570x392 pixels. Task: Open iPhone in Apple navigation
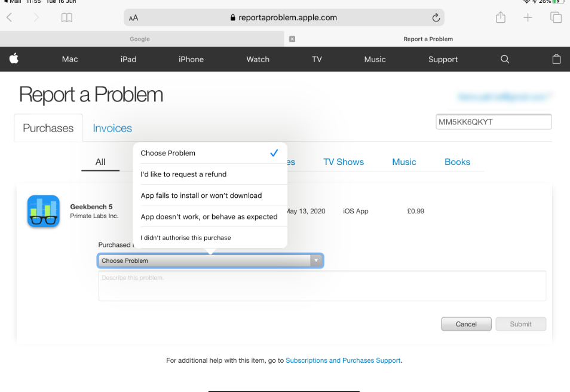191,59
